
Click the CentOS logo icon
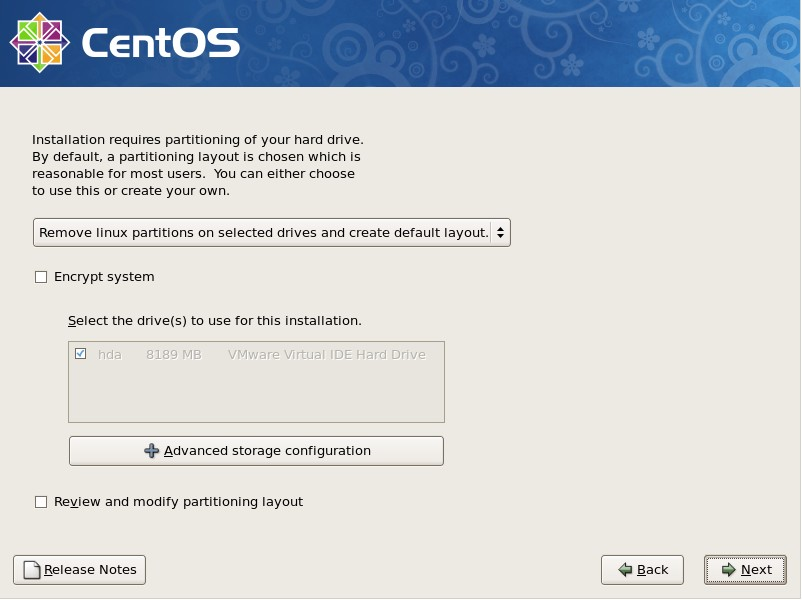tap(39, 42)
